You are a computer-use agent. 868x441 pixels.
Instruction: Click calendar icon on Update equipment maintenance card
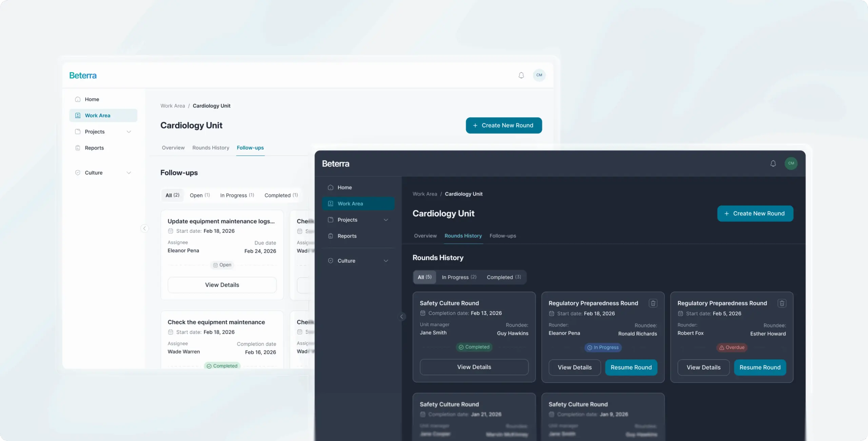tap(171, 231)
